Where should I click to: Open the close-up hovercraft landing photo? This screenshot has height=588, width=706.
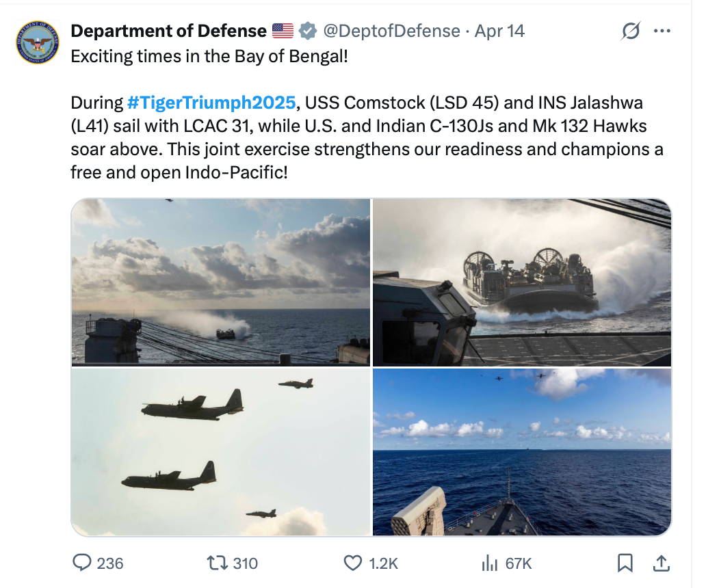[522, 282]
